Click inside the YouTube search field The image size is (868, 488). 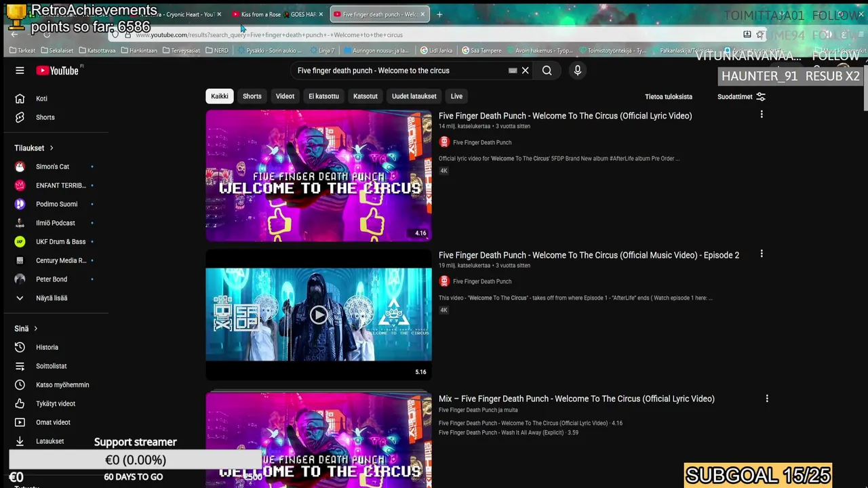(400, 70)
